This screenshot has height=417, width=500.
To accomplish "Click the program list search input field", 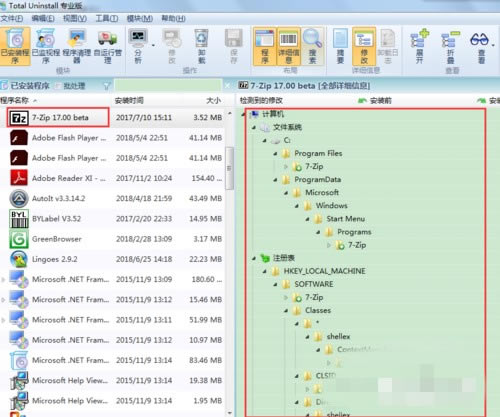I will click(x=168, y=85).
